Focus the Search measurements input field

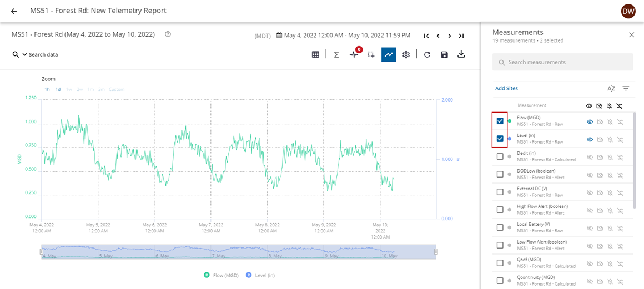pyautogui.click(x=563, y=62)
